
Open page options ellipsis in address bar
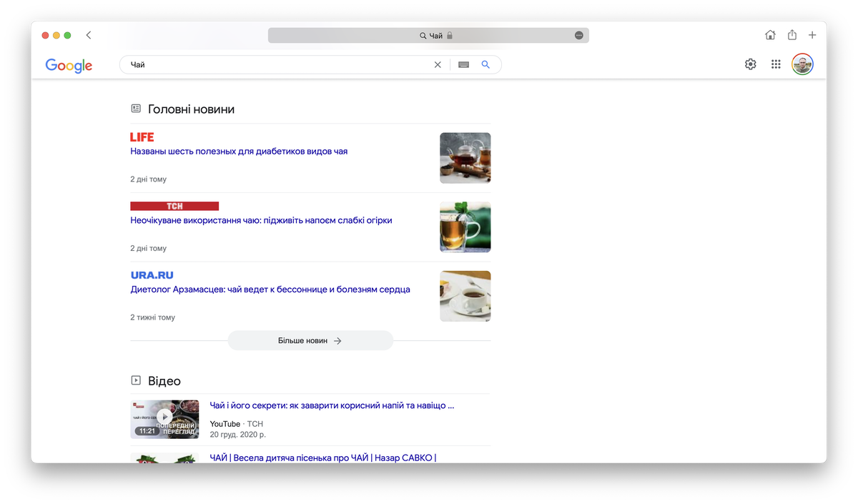point(578,35)
